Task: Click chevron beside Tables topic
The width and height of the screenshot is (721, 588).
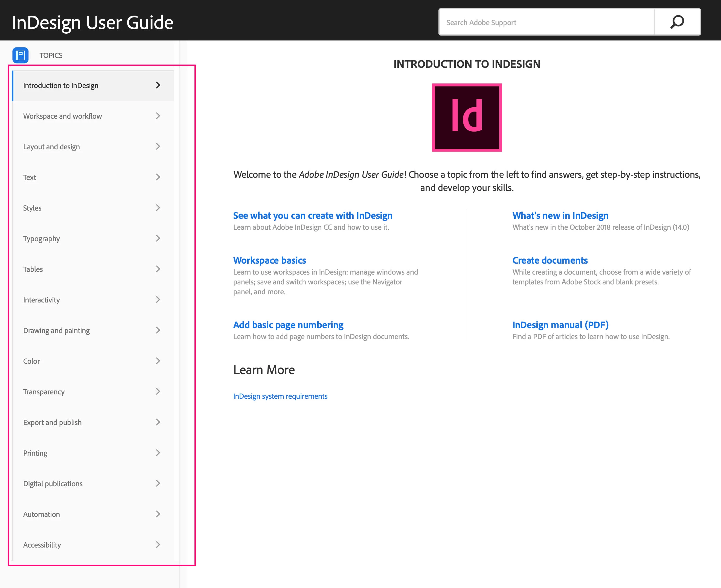Action: point(158,269)
